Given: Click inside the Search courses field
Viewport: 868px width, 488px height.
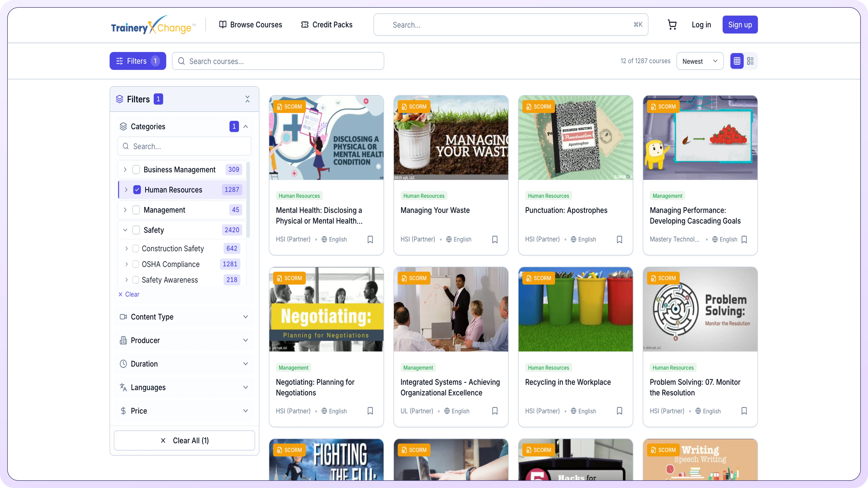Looking at the screenshot, I should [x=278, y=61].
